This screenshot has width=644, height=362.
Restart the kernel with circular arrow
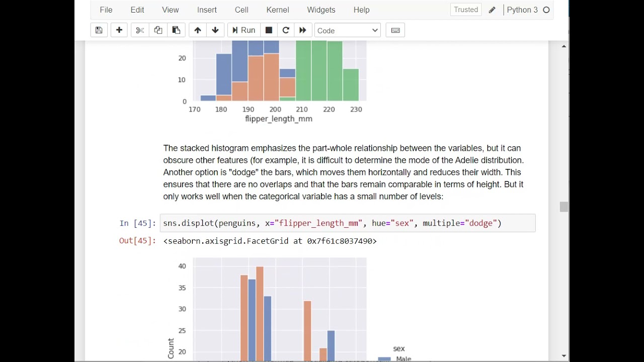point(286,30)
